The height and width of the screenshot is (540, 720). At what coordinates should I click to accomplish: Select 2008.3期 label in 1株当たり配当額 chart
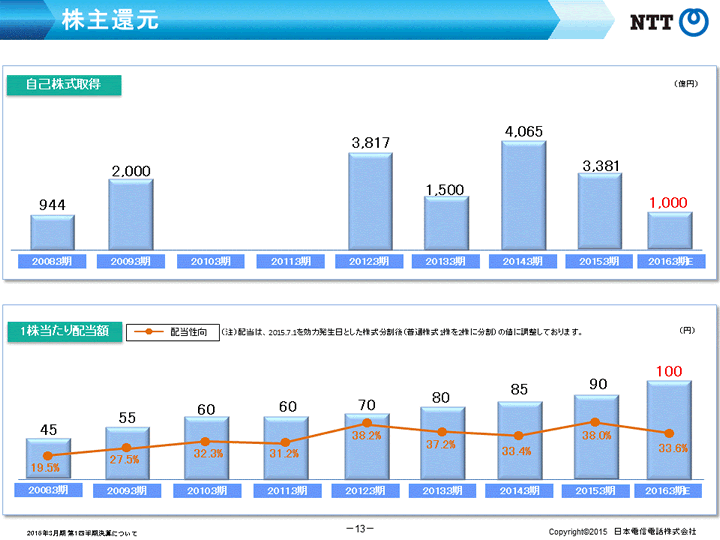(49, 490)
